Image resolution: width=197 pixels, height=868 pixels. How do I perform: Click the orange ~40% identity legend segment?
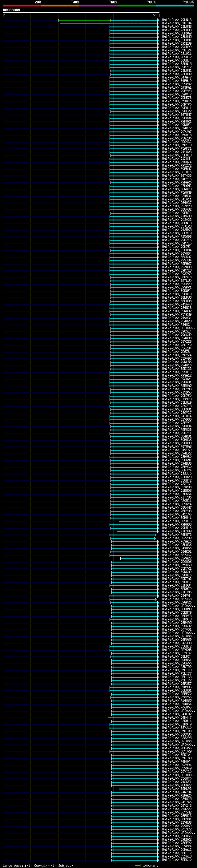[x=60, y=6]
